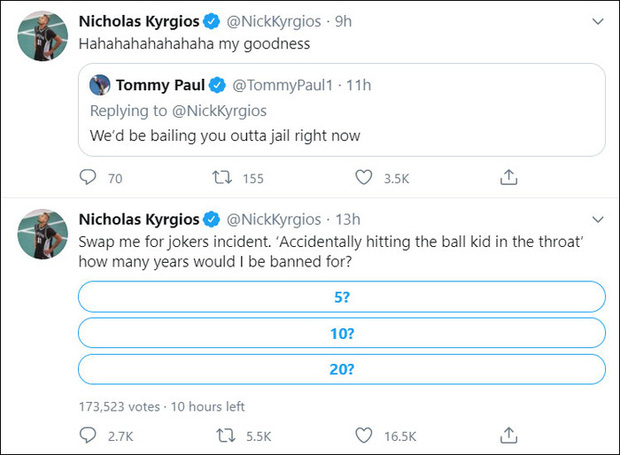This screenshot has width=620, height=455.
Task: Retweet the 'Hahahahahahahaha my goodness' tweet
Action: pos(222,177)
